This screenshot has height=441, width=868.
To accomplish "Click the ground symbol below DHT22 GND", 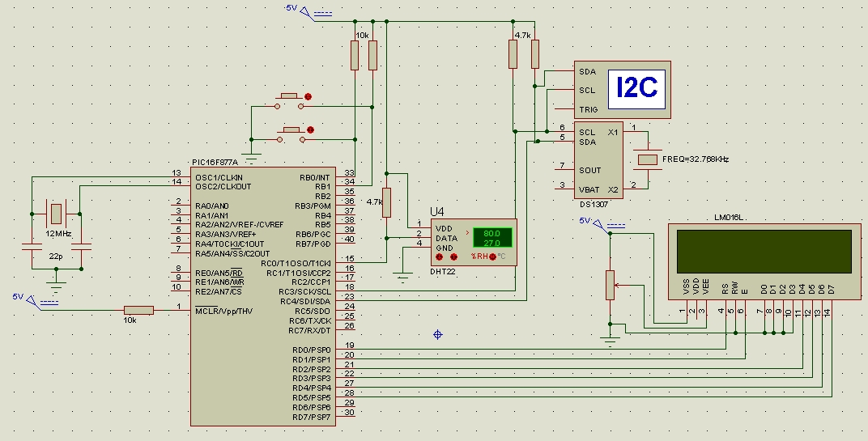I will [402, 278].
